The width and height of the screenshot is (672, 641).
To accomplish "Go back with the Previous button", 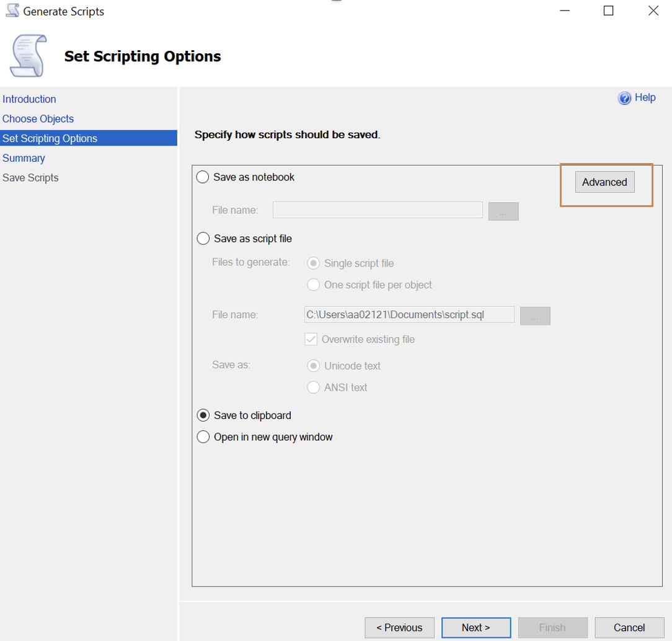I will tap(399, 627).
